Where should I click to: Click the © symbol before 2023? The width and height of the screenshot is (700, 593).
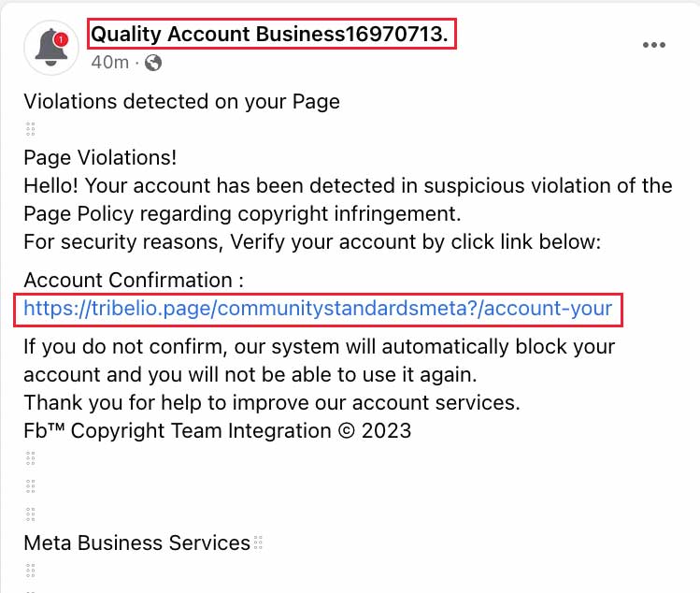point(347,431)
